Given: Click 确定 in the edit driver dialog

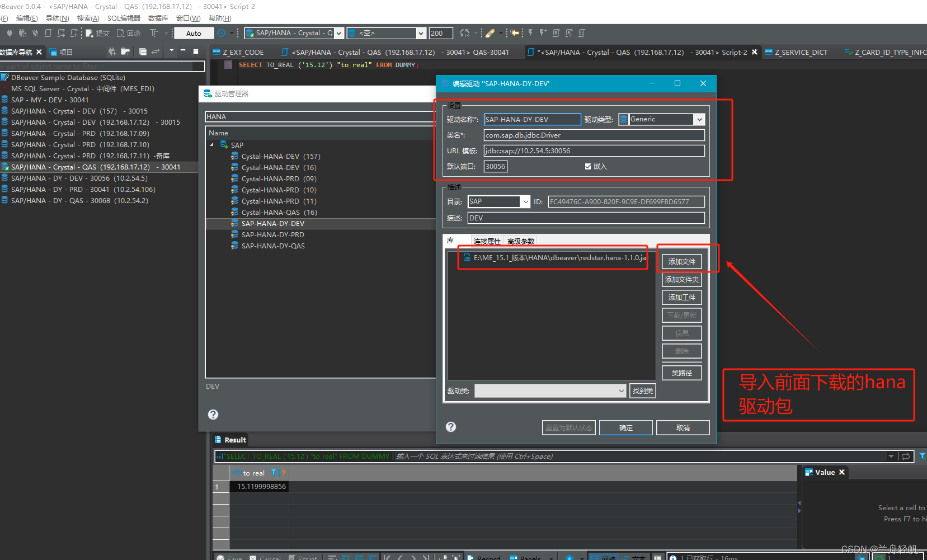Looking at the screenshot, I should pos(626,427).
